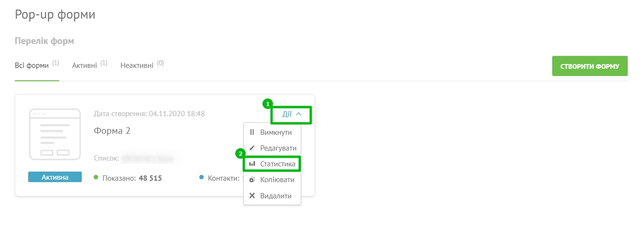Screen dimensions: 644x228
Task: Click the X icon beside Видалити
Action: tap(252, 196)
